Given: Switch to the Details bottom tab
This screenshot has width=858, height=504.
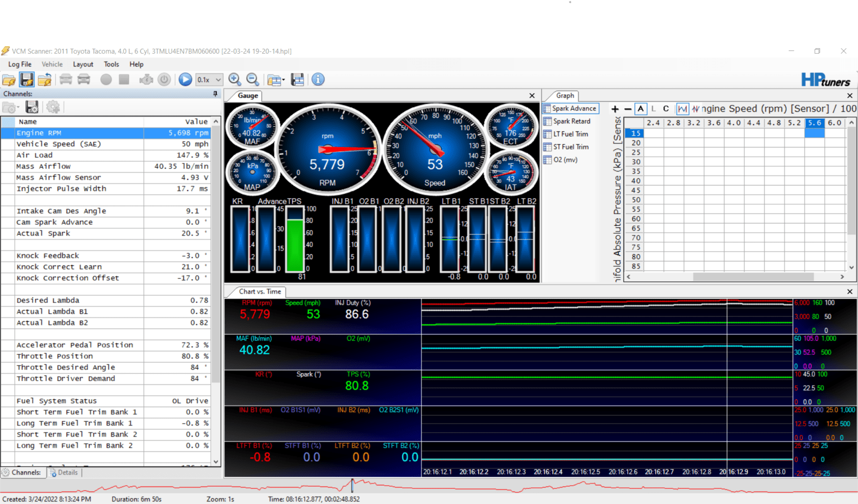Looking at the screenshot, I should [64, 472].
